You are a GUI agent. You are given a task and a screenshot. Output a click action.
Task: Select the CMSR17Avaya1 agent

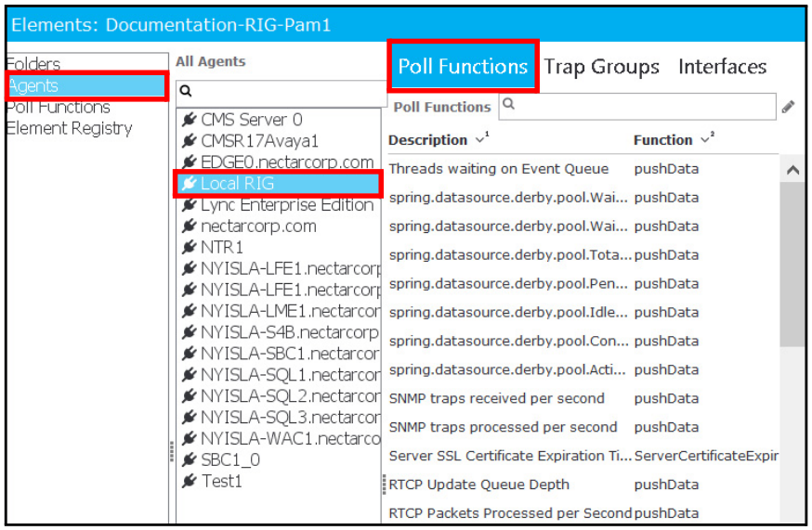[279, 141]
